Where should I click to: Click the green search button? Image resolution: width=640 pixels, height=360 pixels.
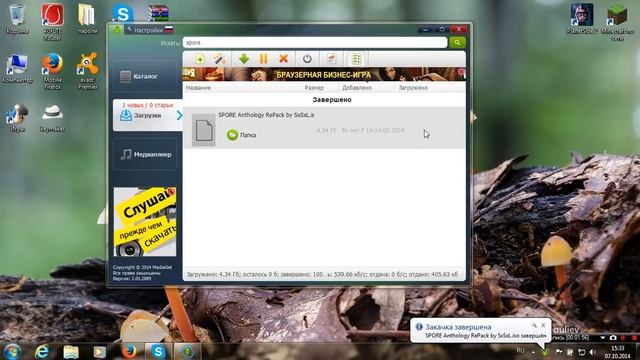(x=457, y=42)
